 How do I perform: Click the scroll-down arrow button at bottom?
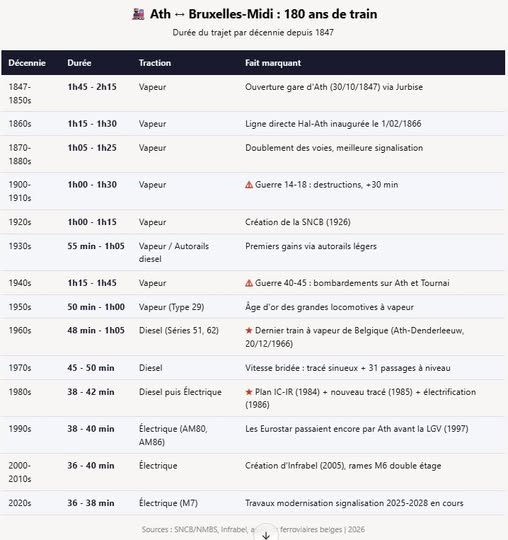[x=266, y=535]
